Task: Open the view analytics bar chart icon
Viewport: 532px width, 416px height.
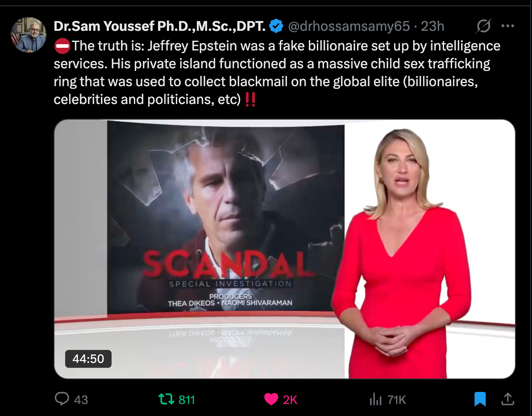Action: (x=376, y=399)
